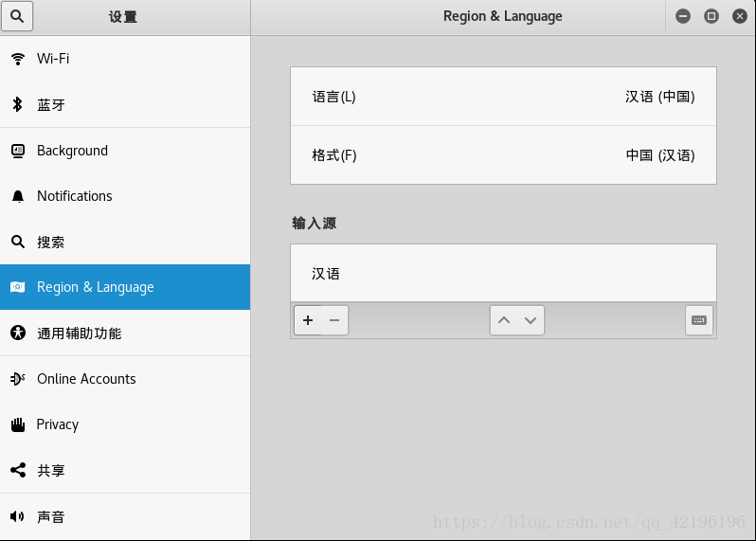Click the Online Accounts icon
This screenshot has height=541, width=756.
click(x=18, y=379)
